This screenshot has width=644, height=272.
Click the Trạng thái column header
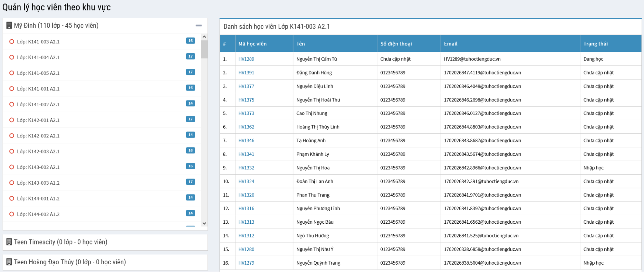[595, 44]
